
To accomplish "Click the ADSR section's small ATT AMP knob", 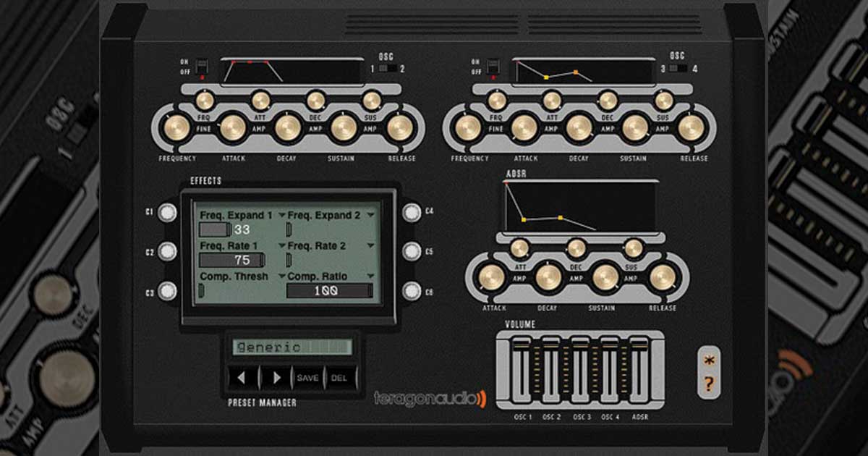I will coord(519,248).
